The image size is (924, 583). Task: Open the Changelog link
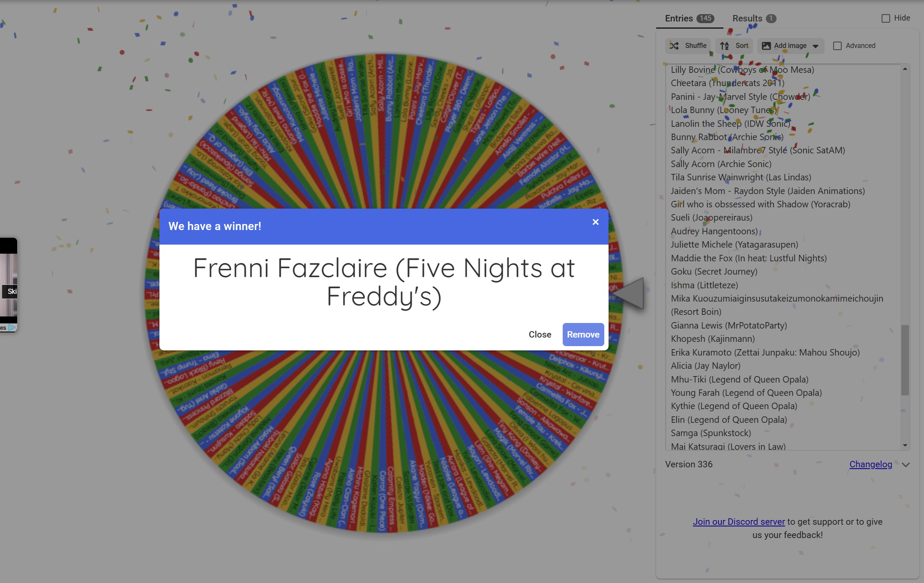click(870, 464)
